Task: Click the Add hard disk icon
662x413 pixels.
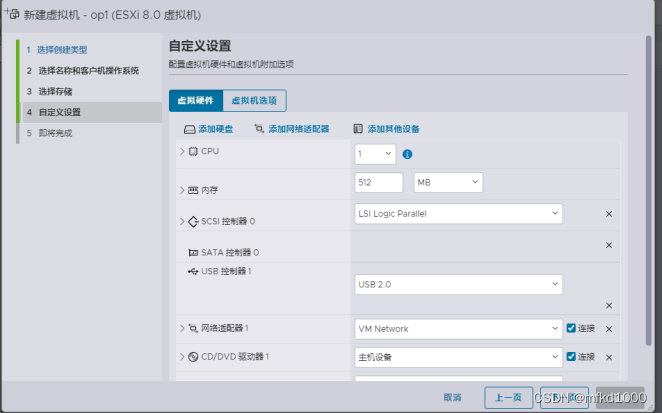Action: 190,129
